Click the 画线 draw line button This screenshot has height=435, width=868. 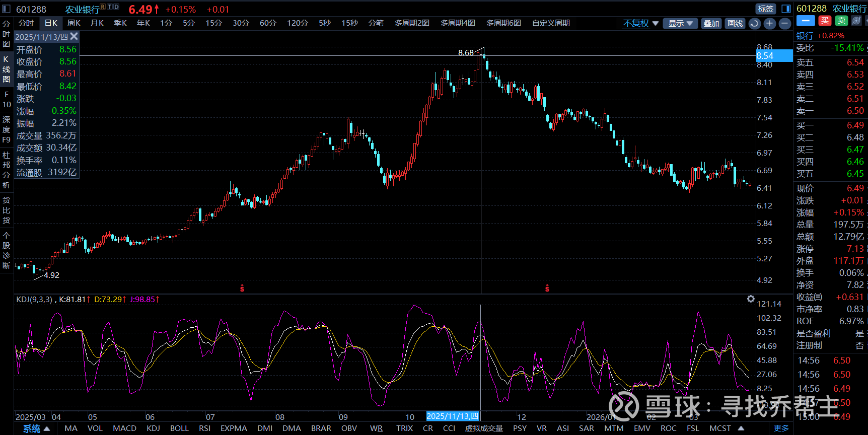[735, 24]
